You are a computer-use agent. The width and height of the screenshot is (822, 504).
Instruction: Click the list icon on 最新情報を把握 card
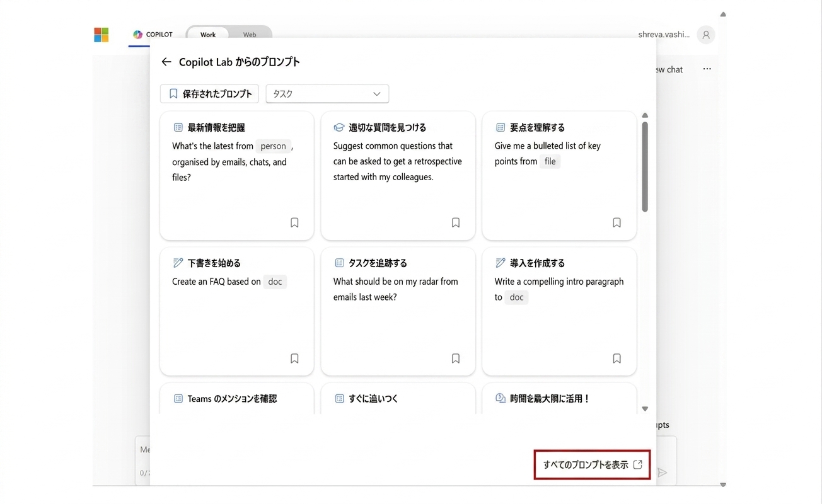[x=178, y=127]
